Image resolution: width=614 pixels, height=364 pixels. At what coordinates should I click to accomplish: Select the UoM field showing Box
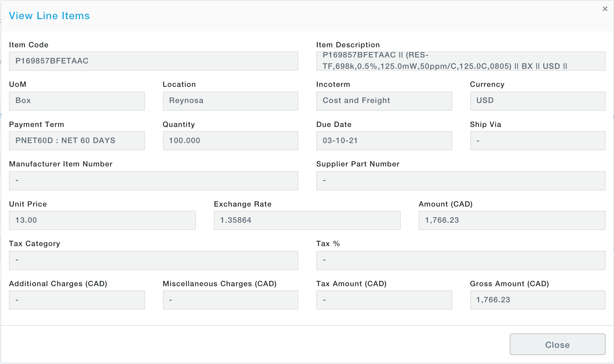(x=77, y=101)
